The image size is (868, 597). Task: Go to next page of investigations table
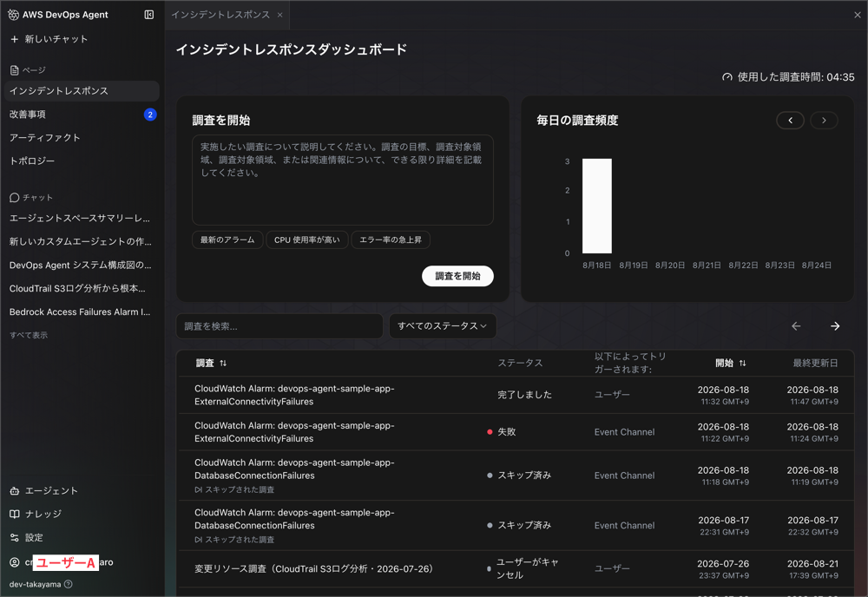click(x=835, y=326)
